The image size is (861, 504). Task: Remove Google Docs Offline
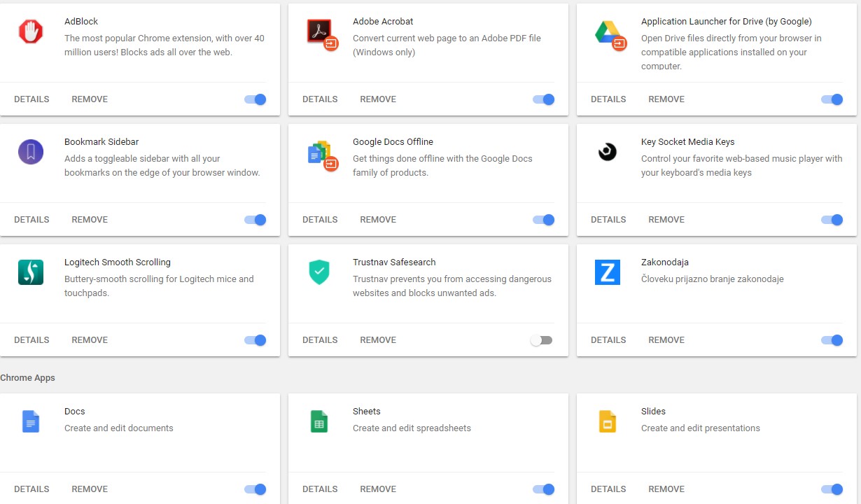378,220
